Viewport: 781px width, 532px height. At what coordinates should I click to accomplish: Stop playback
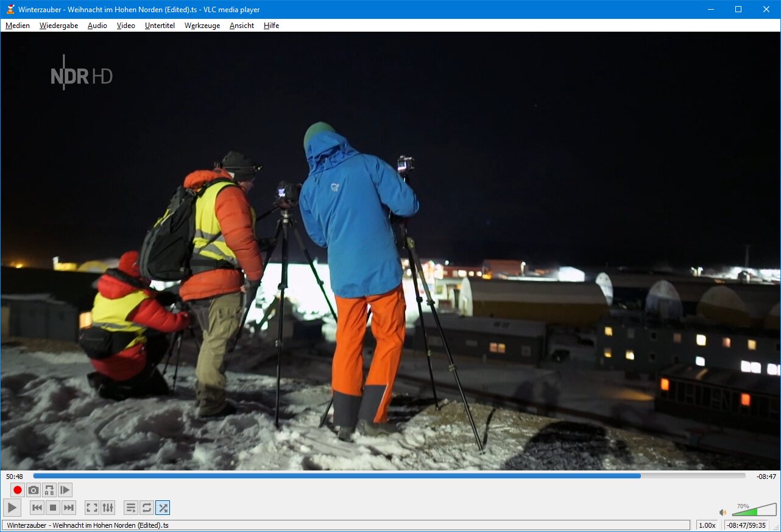tap(53, 508)
